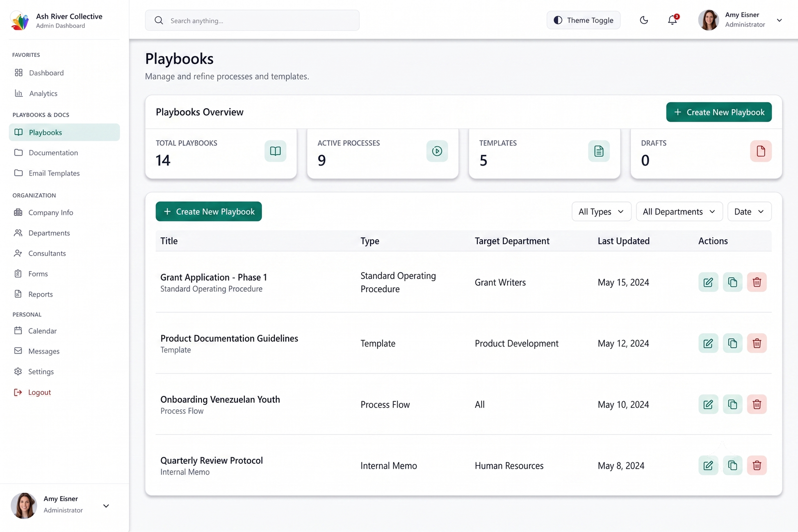
Task: Click the Type column header
Action: pos(370,241)
